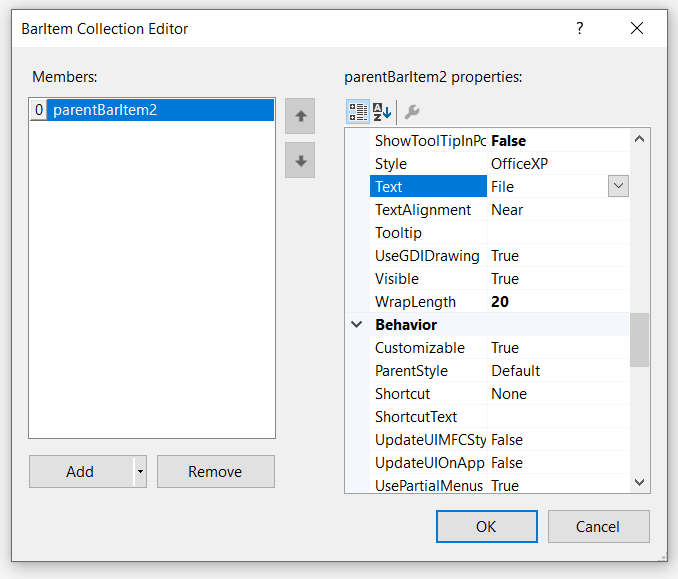The image size is (678, 579).
Task: Switch to Alphabetical sort view
Action: [x=382, y=111]
